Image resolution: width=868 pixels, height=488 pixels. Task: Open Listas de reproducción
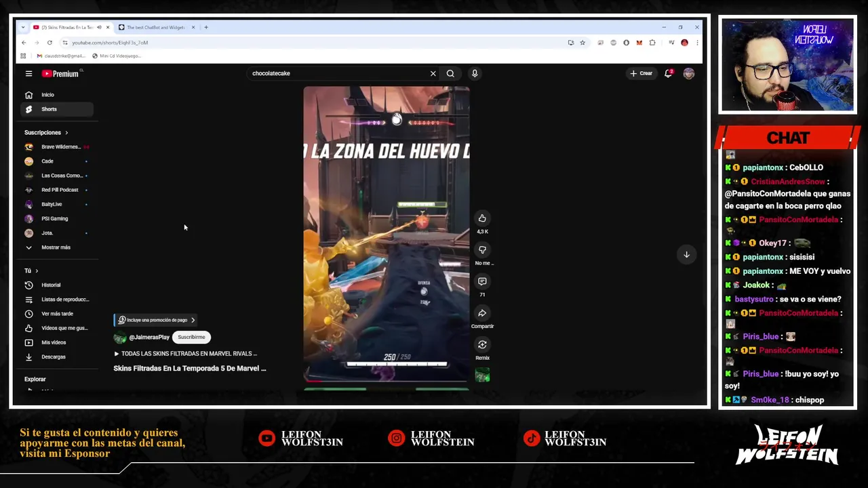click(57, 300)
